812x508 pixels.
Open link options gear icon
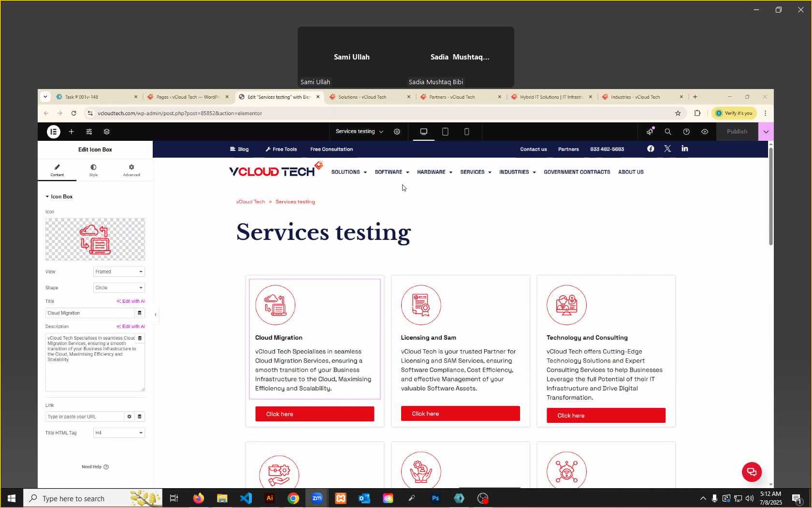(x=129, y=417)
